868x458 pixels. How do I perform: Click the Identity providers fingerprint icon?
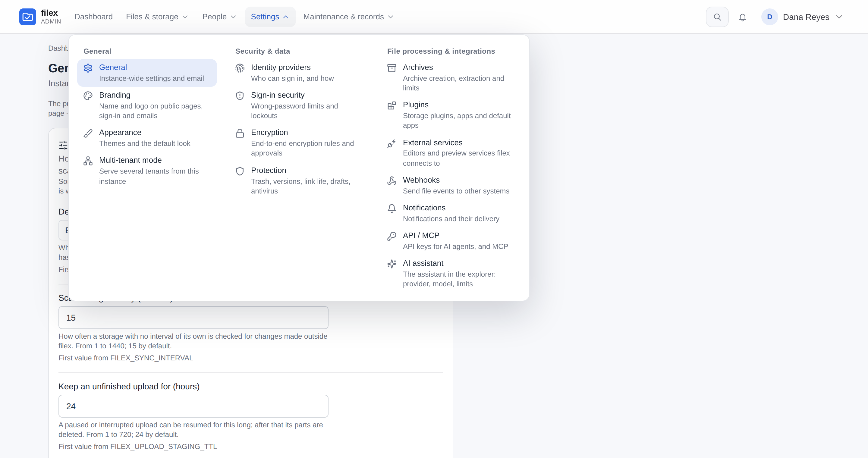[x=240, y=68]
